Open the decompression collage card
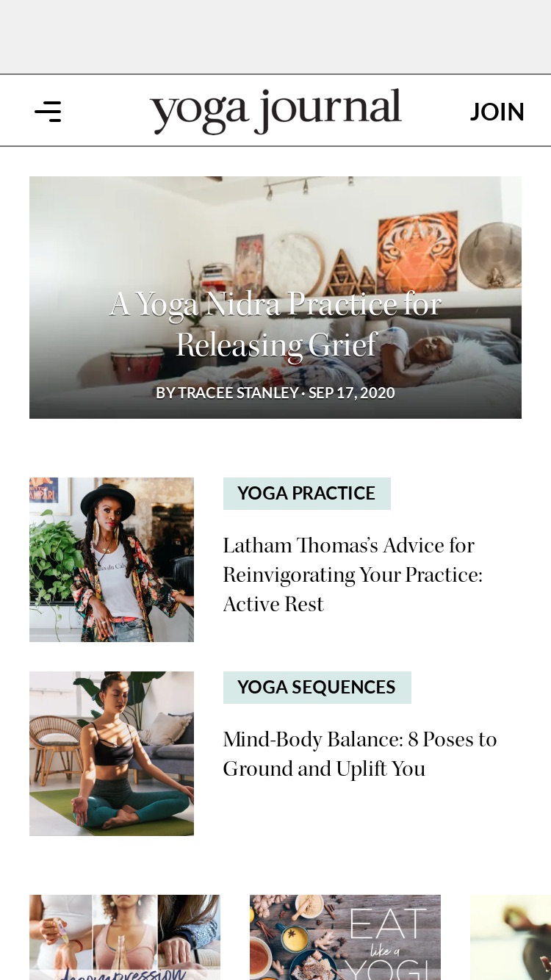551x980 pixels. coord(125,937)
